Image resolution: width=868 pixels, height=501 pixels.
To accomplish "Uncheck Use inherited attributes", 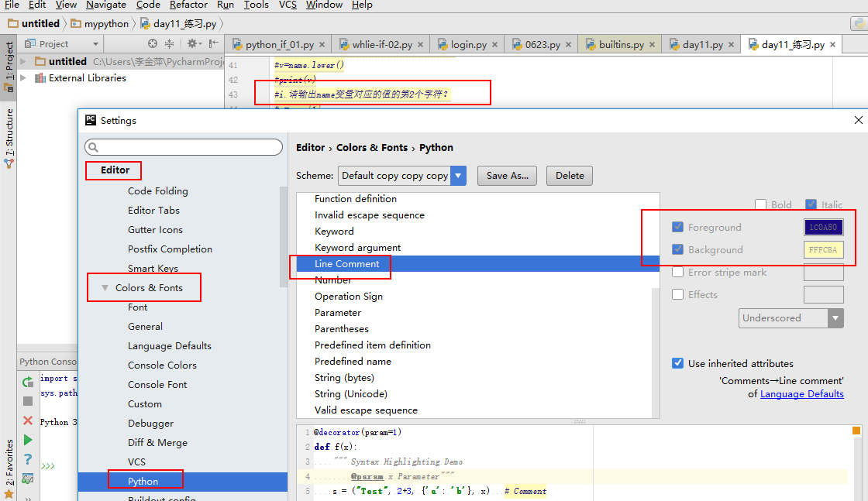I will 677,363.
